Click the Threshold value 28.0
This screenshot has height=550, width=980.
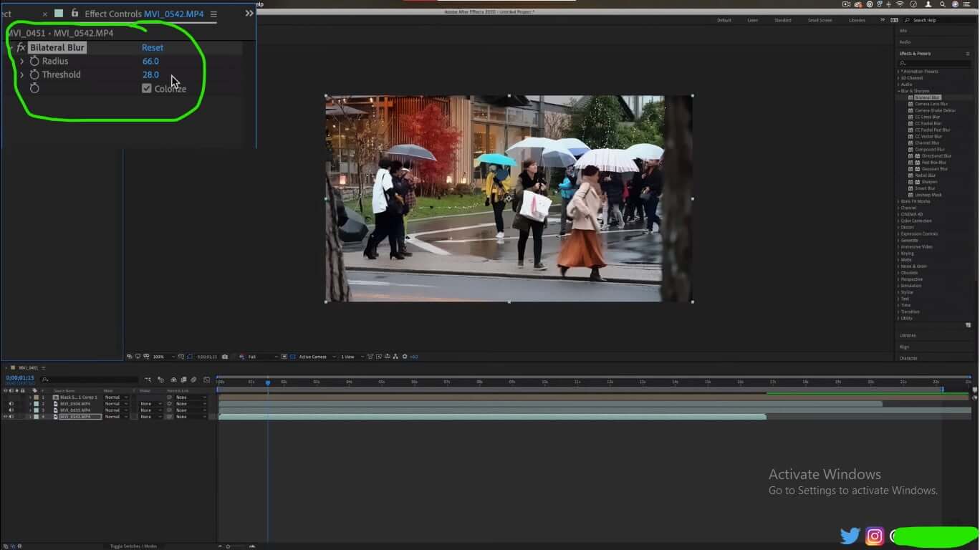click(x=150, y=74)
